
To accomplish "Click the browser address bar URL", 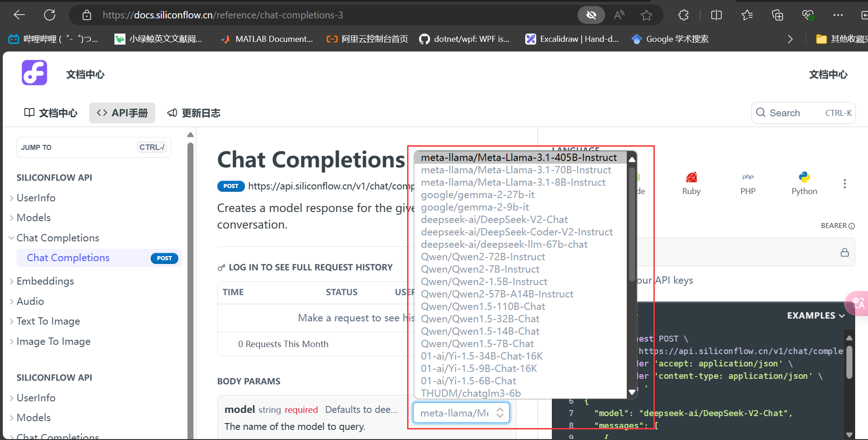I will coord(223,15).
